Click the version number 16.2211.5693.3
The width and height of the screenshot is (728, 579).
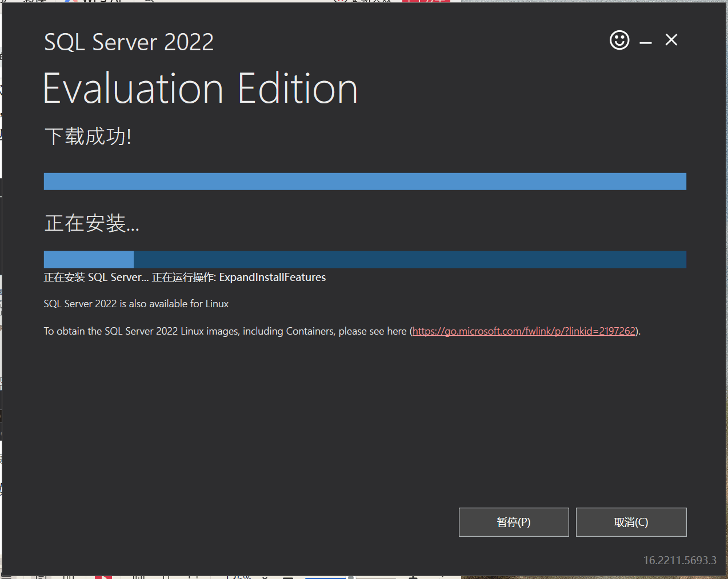[680, 560]
